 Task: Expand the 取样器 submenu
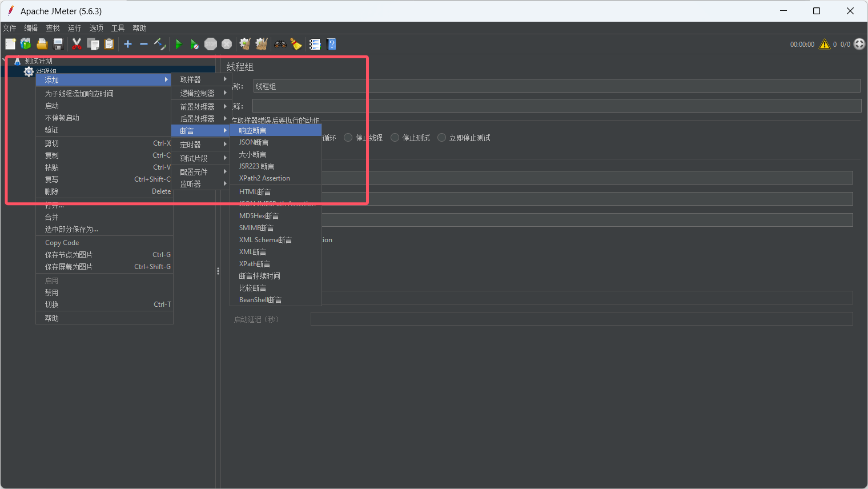201,79
